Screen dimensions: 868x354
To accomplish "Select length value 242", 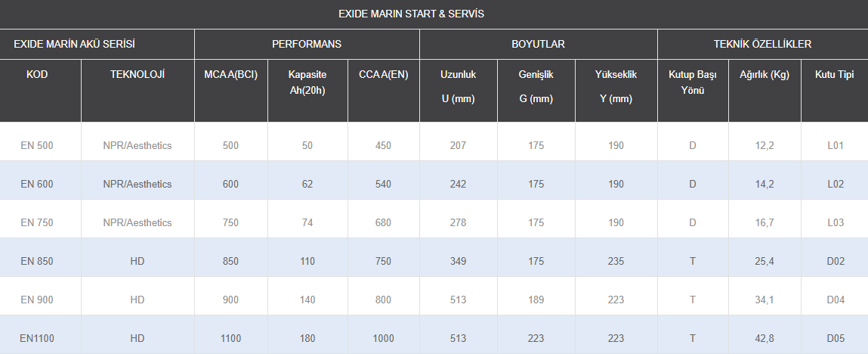I will tap(458, 184).
